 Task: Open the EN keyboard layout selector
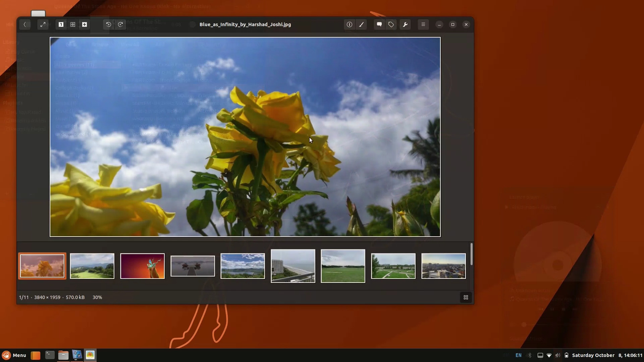click(x=519, y=355)
